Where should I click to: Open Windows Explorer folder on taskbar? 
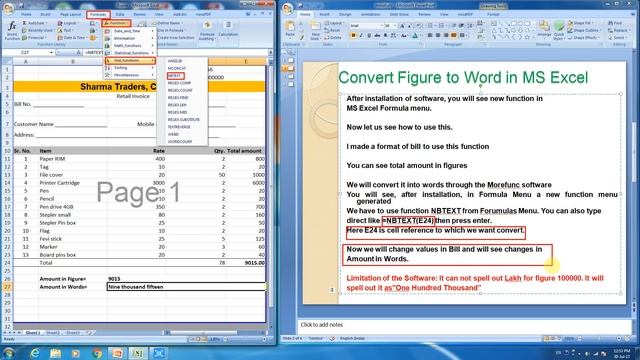[56, 353]
